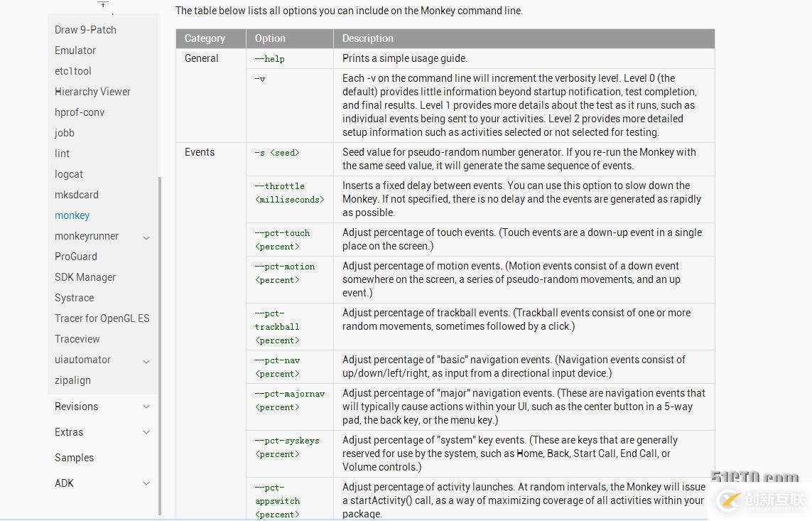Click -v option cell
This screenshot has width=812, height=521.
[289, 106]
